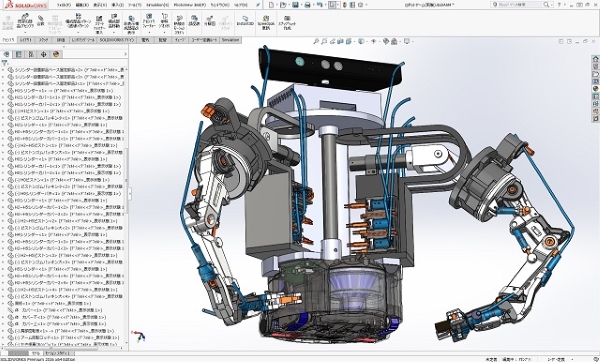
Task: Click the Save floppy disk icon
Action: [x=295, y=5]
